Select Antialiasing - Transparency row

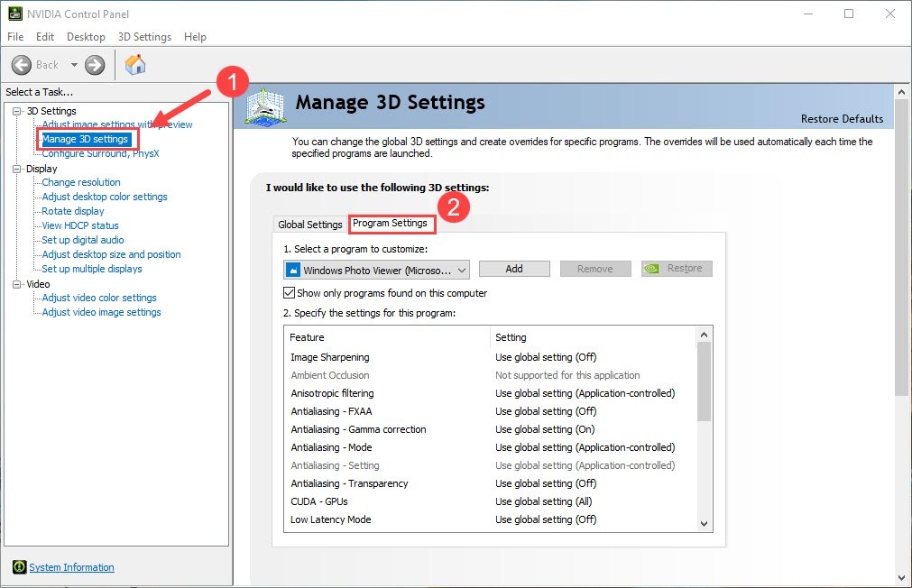tap(491, 483)
